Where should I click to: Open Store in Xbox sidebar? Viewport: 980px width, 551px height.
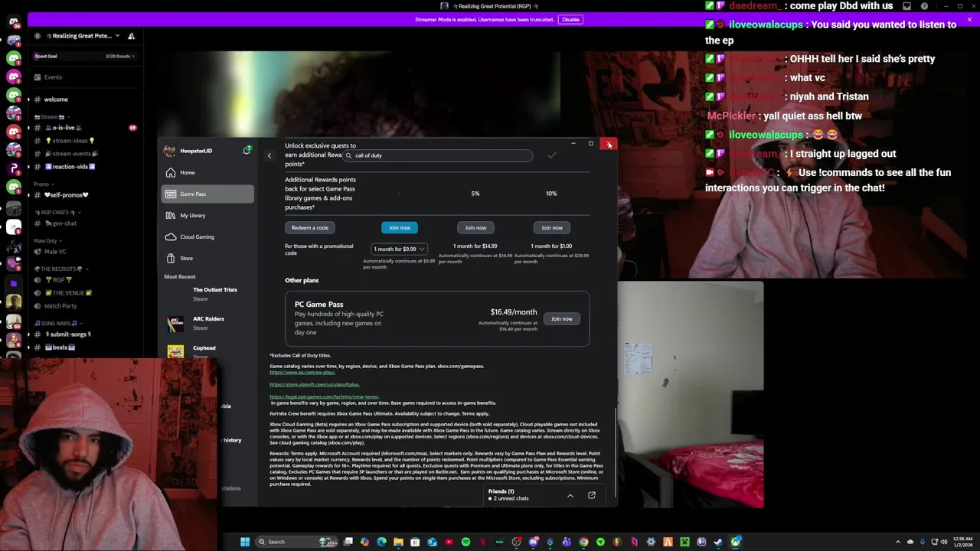point(207,258)
